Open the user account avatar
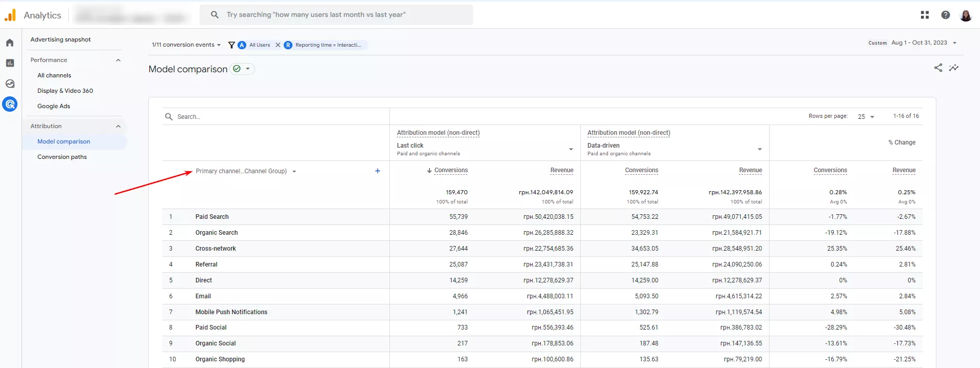 point(966,15)
